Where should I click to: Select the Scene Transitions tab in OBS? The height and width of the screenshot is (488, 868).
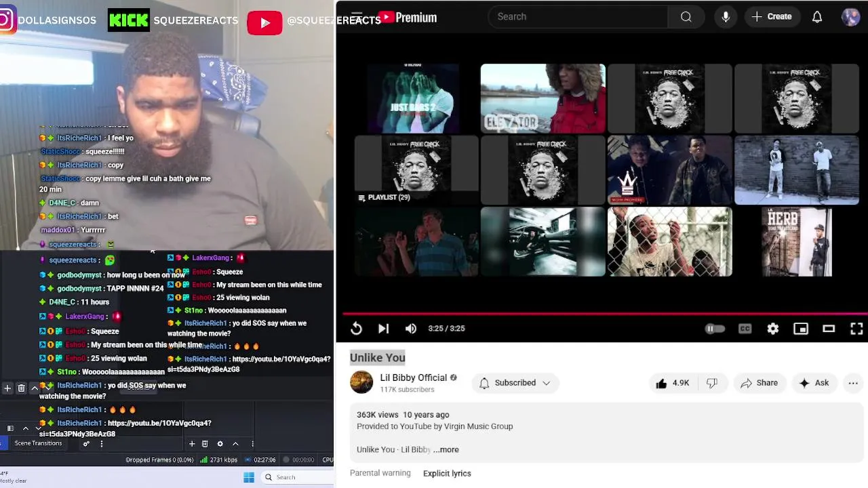[x=38, y=443]
